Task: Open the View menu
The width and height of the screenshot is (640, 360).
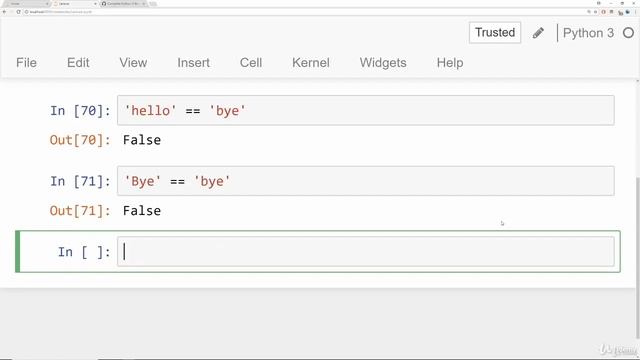Action: 133,63
